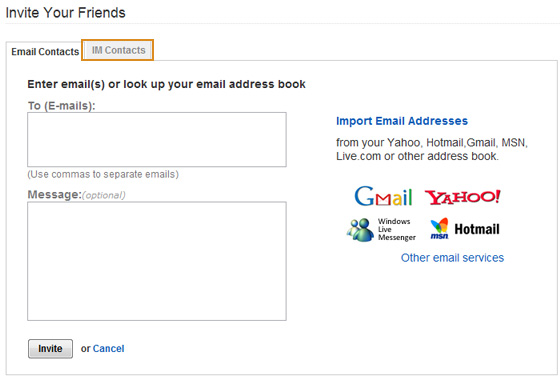The image size is (560, 384).
Task: Focus the To (E-mails) text box
Action: 157,139
